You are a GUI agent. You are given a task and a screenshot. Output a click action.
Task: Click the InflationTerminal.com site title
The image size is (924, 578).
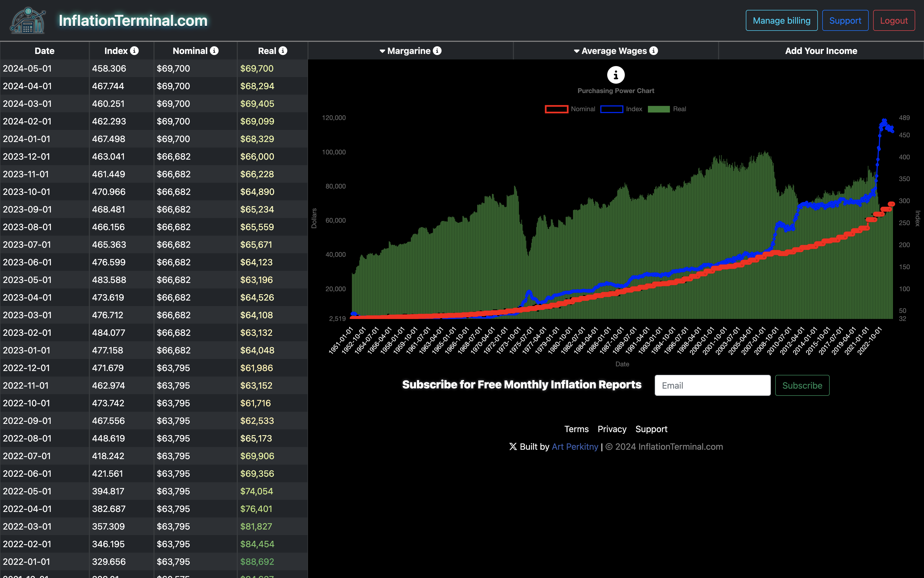pos(133,21)
